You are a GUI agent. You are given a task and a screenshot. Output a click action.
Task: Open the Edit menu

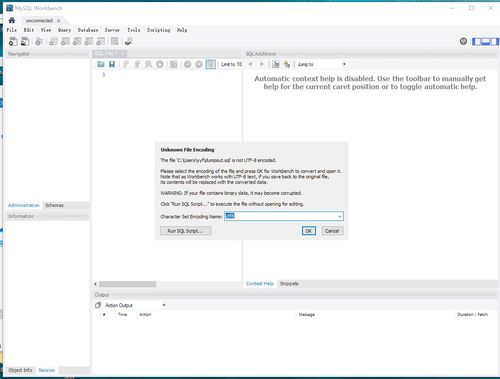29,30
